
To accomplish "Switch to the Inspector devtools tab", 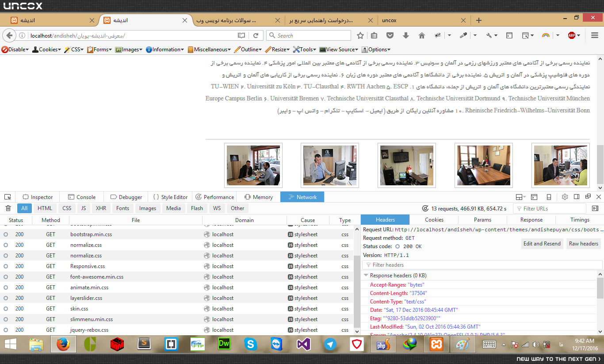I will click(38, 197).
